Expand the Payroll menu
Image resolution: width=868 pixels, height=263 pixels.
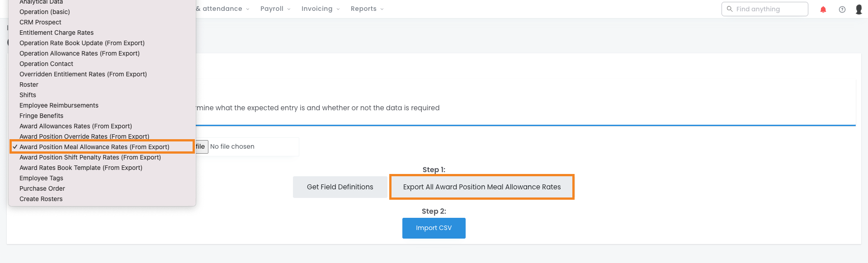[275, 9]
